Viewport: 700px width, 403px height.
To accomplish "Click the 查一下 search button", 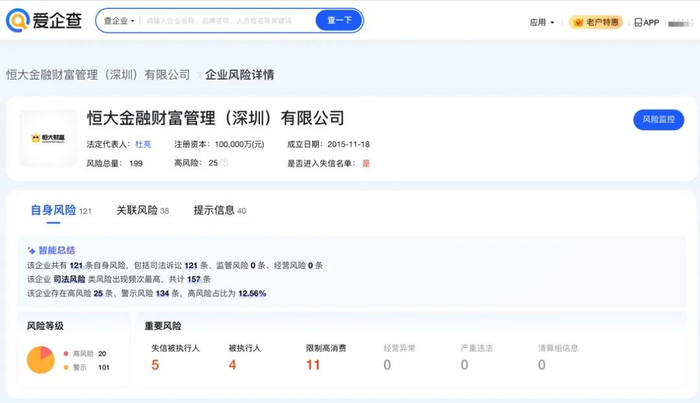I will [339, 21].
